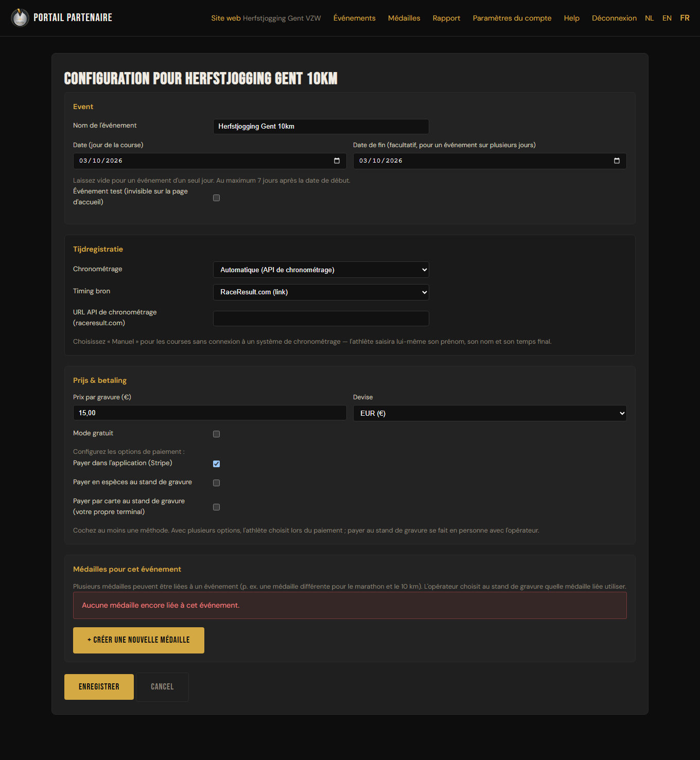Click the Déconnexion link
Viewport: 700px width, 760px height.
click(x=614, y=18)
